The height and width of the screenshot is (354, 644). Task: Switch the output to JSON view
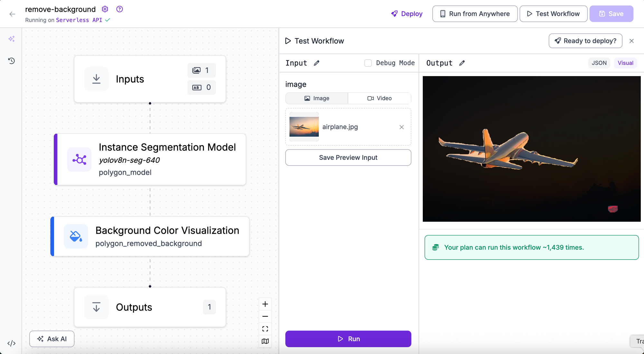coord(599,63)
